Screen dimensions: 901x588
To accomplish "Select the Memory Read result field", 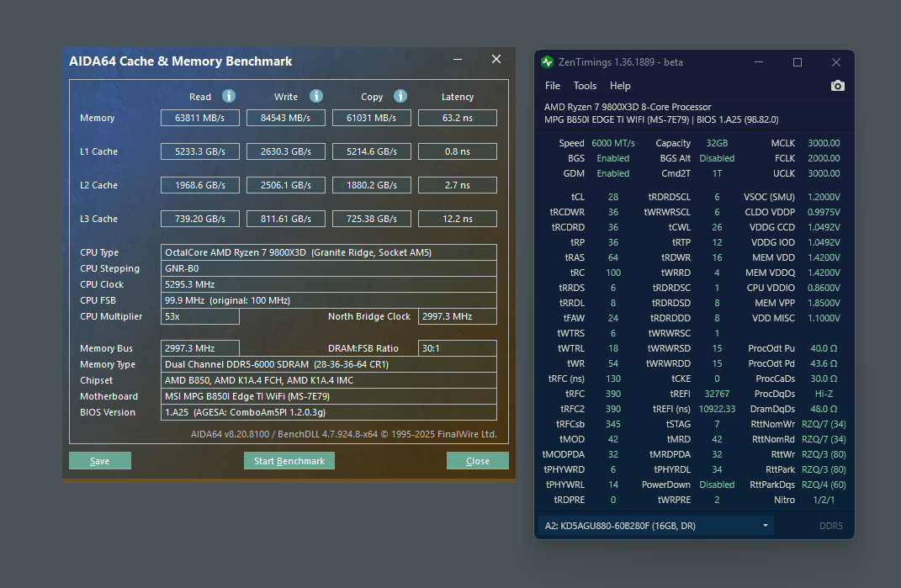I will [200, 118].
